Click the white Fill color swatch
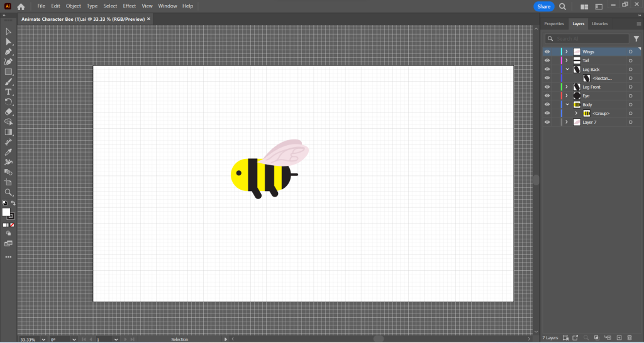The image size is (644, 343). pyautogui.click(x=6, y=212)
